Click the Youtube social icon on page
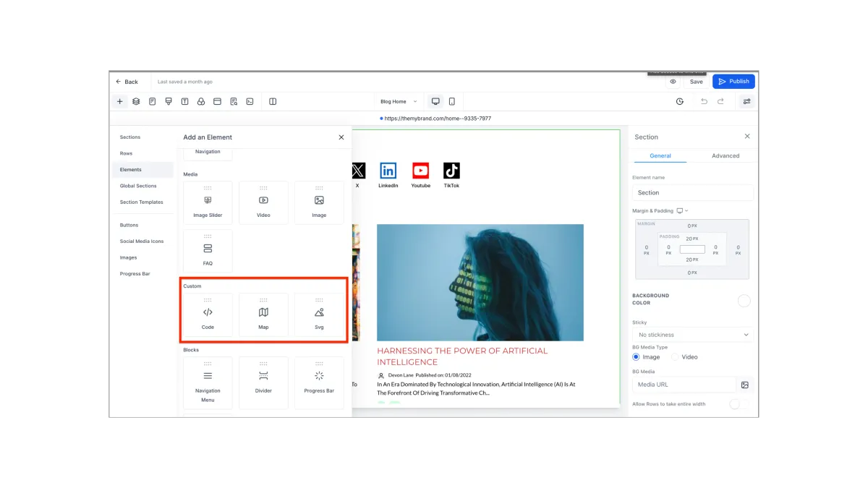 click(x=420, y=171)
